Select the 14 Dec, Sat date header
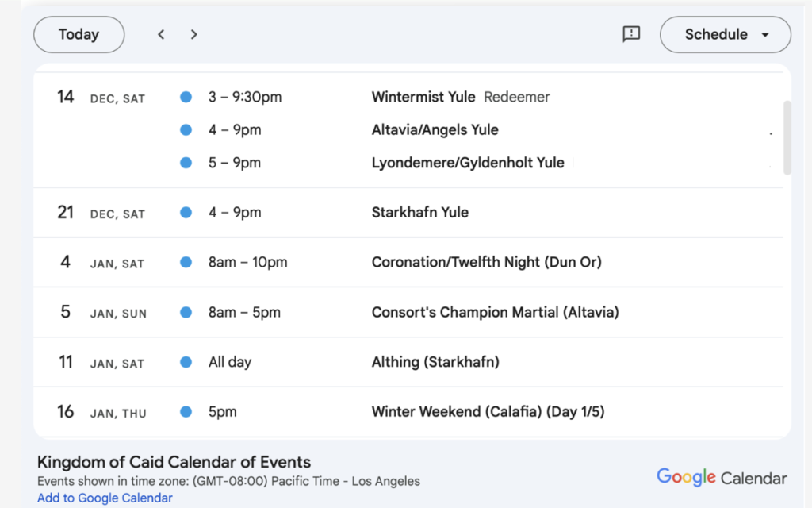 coord(101,97)
